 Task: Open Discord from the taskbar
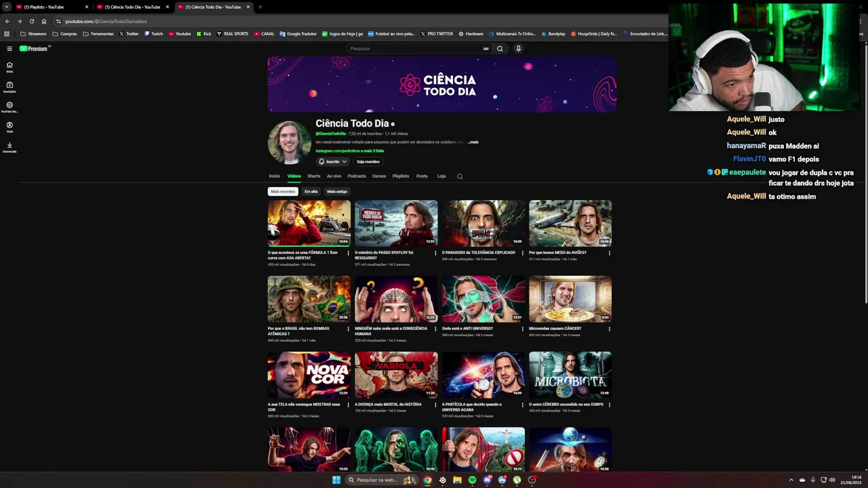click(487, 480)
